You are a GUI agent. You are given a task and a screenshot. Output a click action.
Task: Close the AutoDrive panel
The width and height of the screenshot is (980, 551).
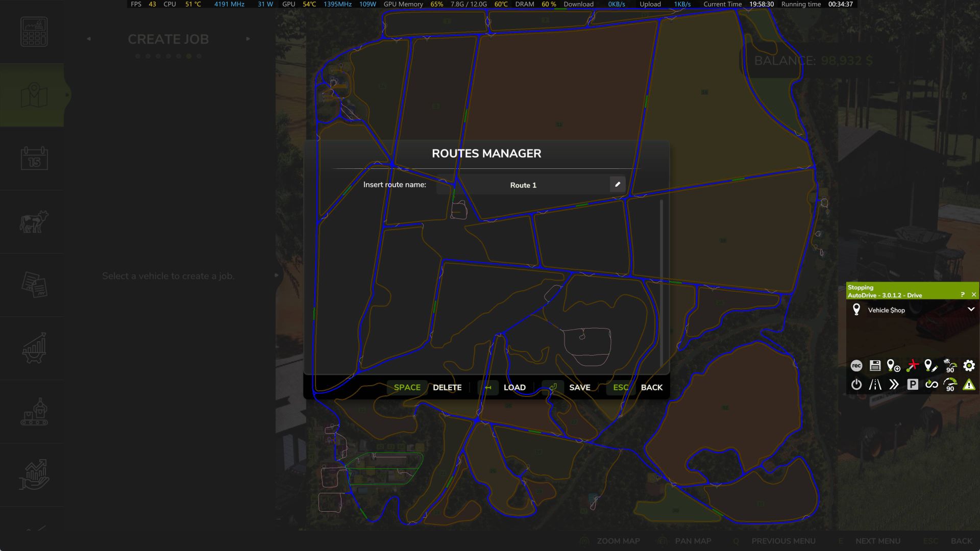point(974,294)
